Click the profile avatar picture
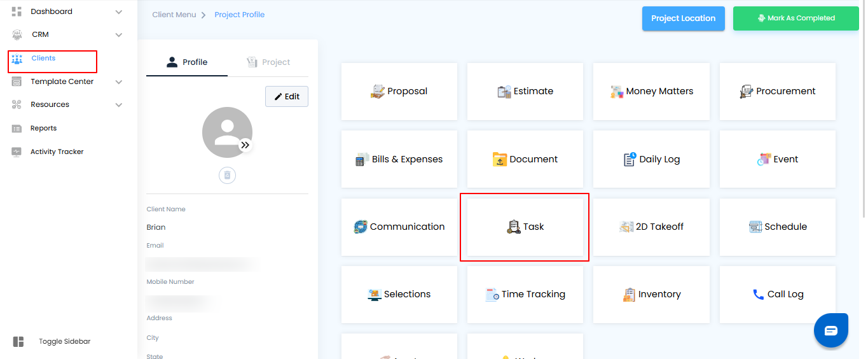Image resolution: width=868 pixels, height=359 pixels. tap(227, 132)
